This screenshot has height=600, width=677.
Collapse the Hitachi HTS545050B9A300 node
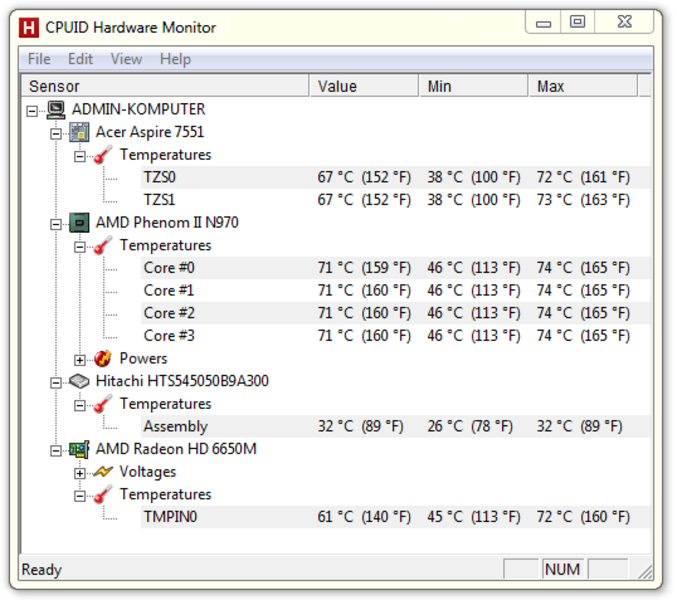(x=56, y=383)
